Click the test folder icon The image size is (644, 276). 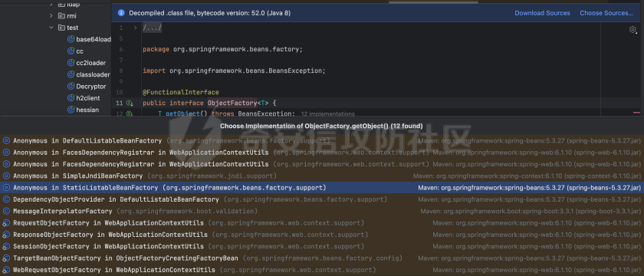(61, 28)
